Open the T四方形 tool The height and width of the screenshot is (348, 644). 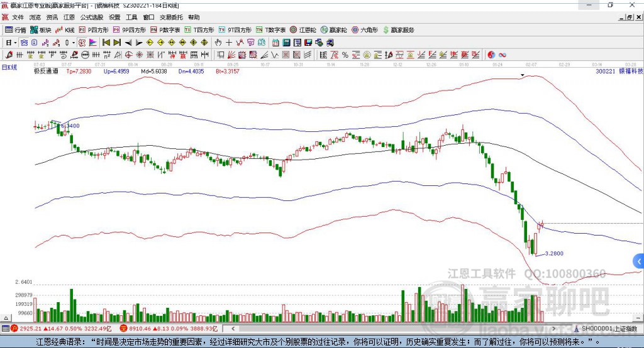pos(199,30)
